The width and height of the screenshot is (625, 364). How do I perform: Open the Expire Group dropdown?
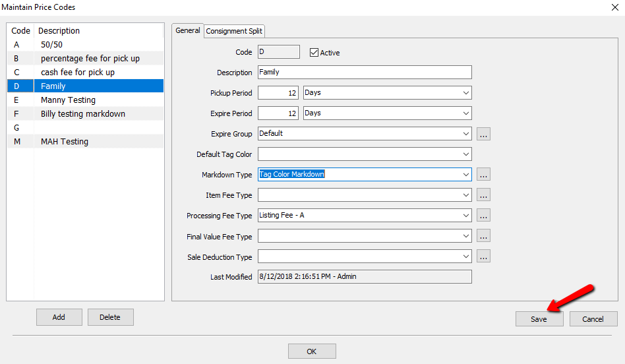(465, 134)
